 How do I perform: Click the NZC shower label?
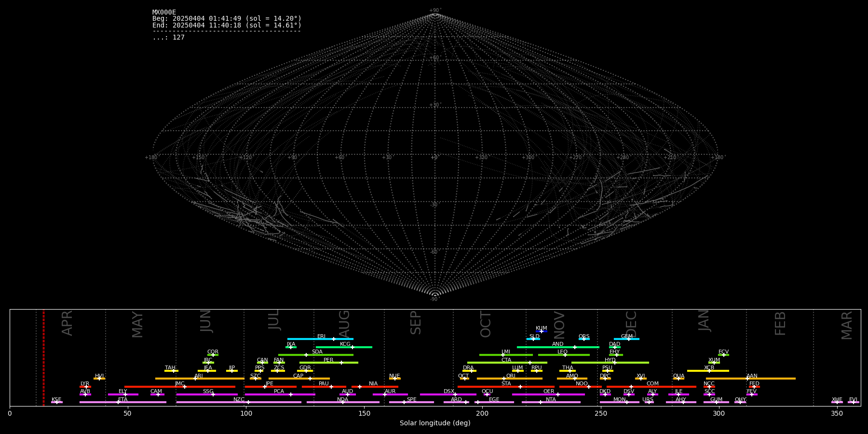(x=239, y=400)
